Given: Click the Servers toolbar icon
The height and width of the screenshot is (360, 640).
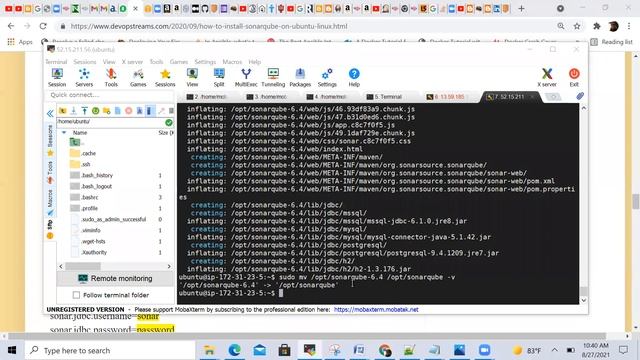Looking at the screenshot, I should pos(84,77).
